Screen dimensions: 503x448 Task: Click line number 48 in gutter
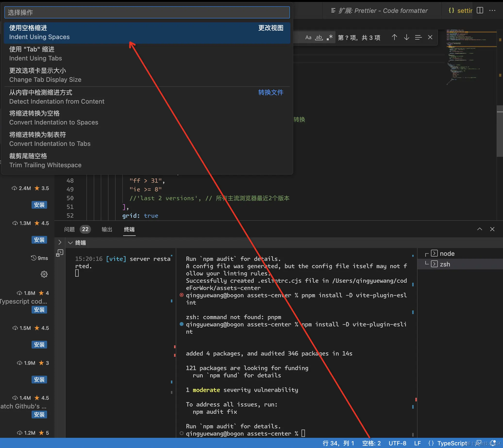click(x=70, y=181)
